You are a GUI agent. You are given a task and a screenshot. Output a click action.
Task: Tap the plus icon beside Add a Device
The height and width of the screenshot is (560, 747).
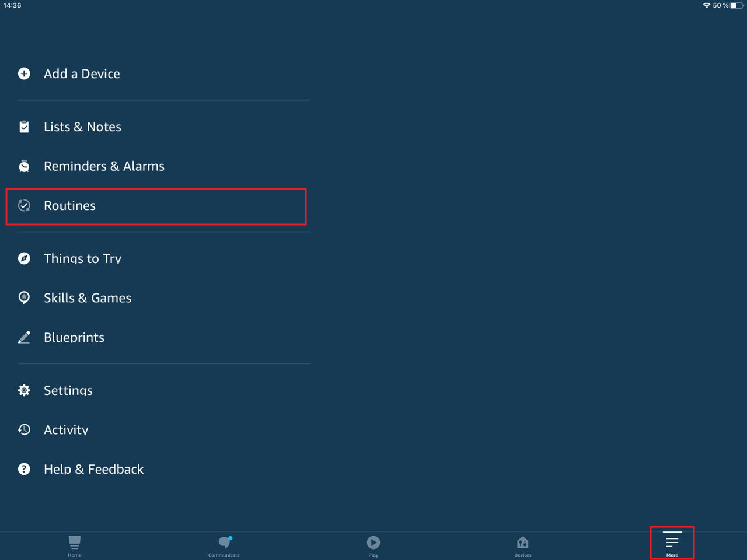[24, 73]
